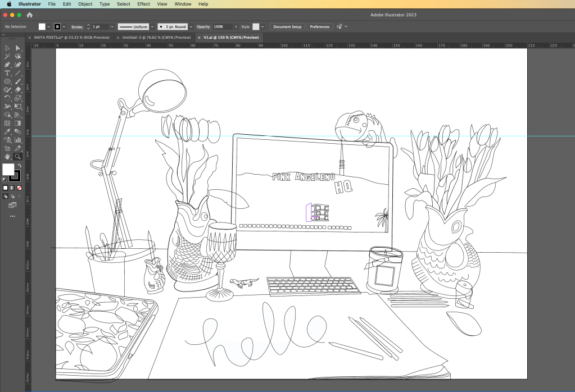Image resolution: width=575 pixels, height=392 pixels.
Task: Click the Document Setup button
Action: [287, 26]
